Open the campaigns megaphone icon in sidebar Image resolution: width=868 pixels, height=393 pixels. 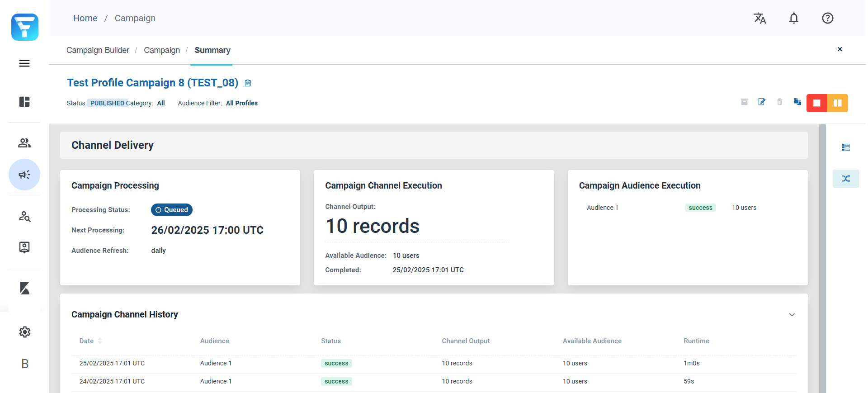click(24, 175)
